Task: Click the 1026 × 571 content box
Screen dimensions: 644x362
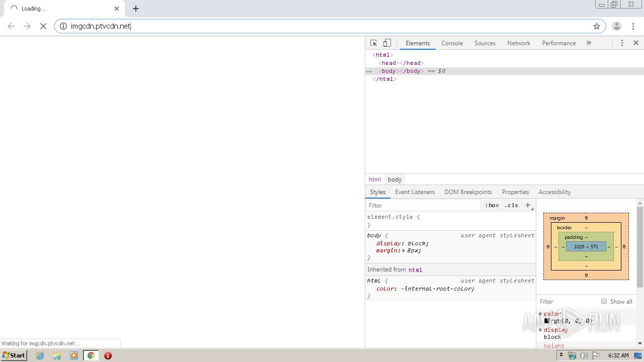Action: click(x=586, y=246)
